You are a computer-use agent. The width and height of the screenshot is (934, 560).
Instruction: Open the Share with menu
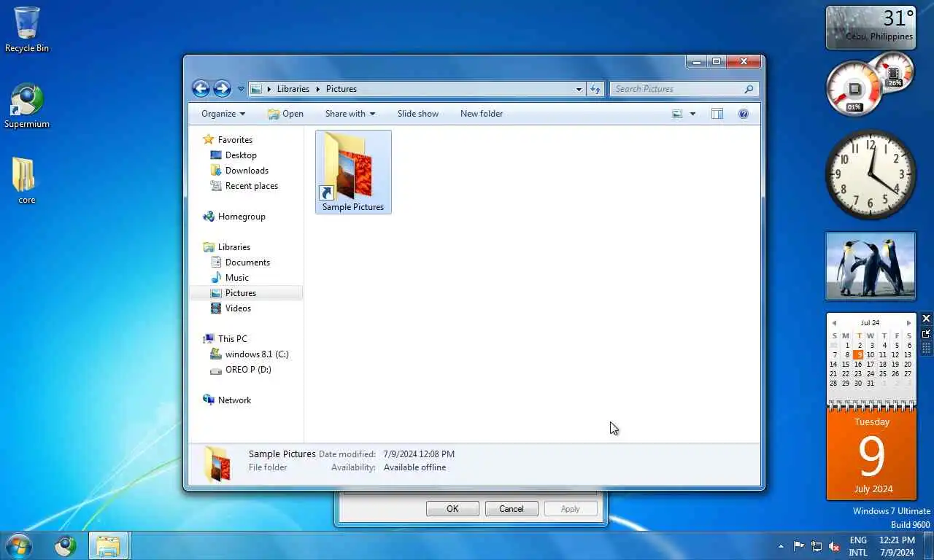[350, 114]
